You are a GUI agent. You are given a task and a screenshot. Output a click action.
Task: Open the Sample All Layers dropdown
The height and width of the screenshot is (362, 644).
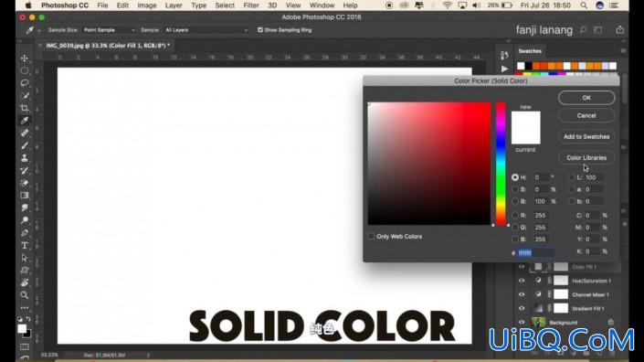206,30
